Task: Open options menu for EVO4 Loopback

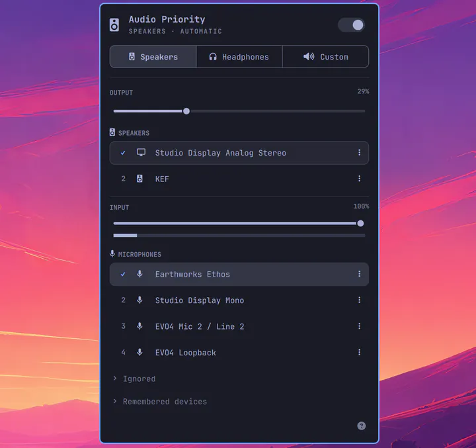Action: (x=360, y=353)
